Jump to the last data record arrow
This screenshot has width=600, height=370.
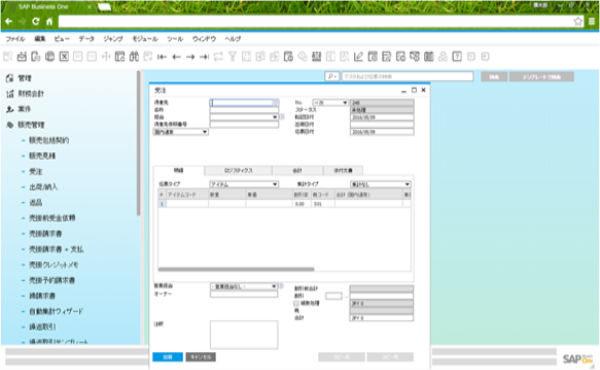click(204, 57)
